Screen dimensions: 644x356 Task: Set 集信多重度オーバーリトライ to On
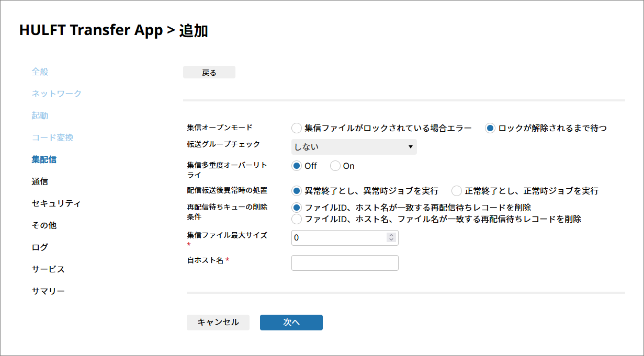click(335, 166)
